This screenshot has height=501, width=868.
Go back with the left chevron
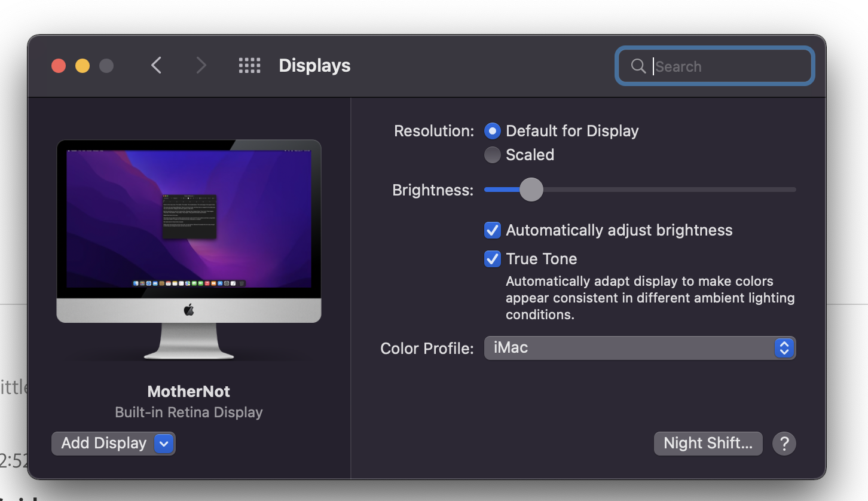(x=157, y=66)
